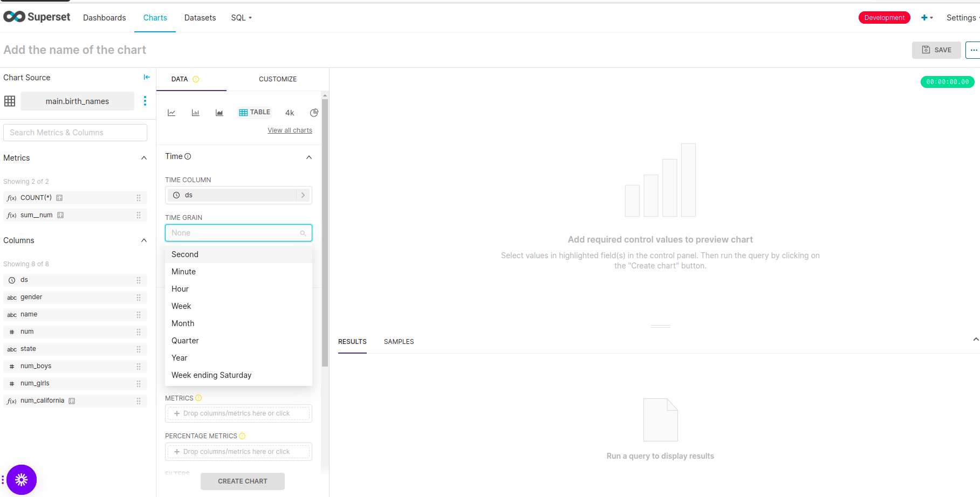Open the purple assistant icon at bottom left

tap(21, 479)
